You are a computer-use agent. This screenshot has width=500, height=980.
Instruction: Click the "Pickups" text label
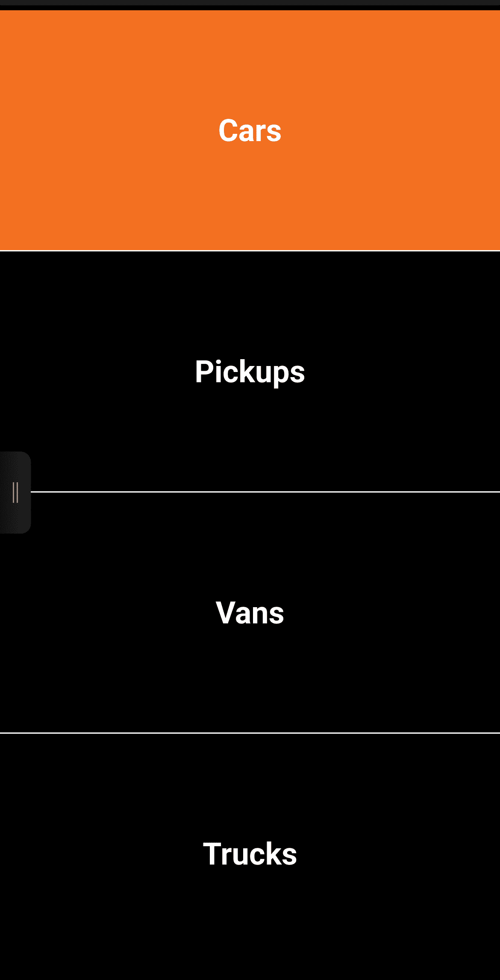(x=250, y=371)
